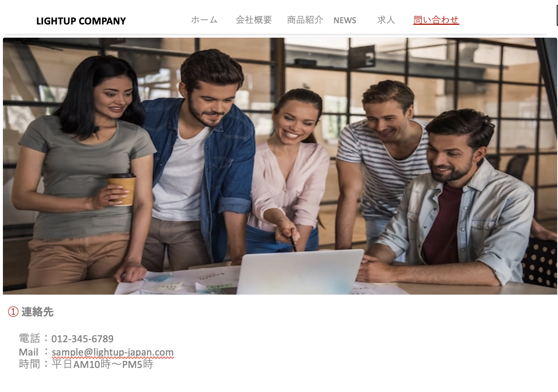
Task: Click the Mail label
Action: (x=29, y=352)
